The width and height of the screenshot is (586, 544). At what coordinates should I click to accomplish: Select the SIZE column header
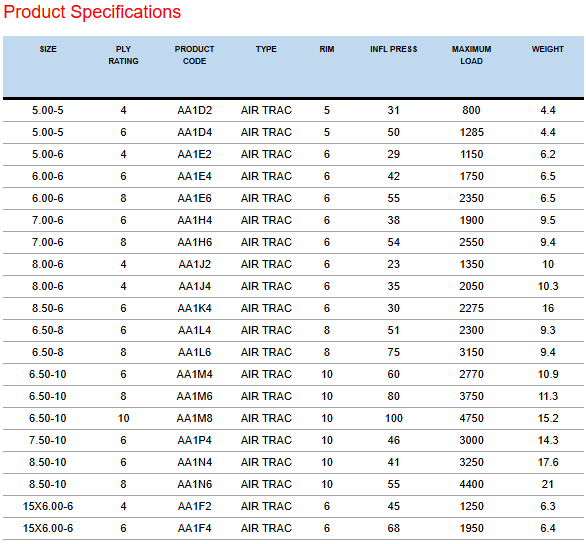pos(48,49)
